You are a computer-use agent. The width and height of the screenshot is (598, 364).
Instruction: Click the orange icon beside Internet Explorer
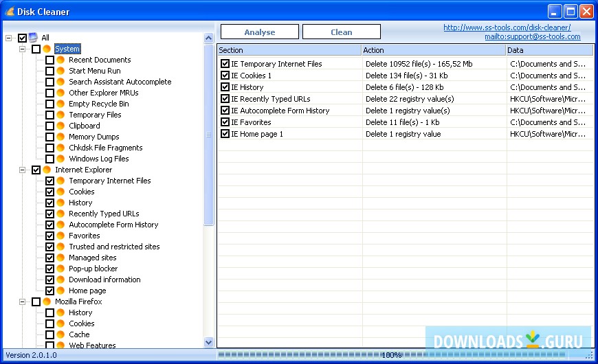pos(47,170)
